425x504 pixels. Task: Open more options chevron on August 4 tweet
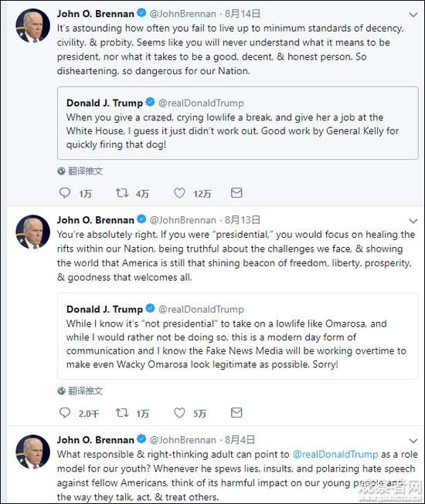[413, 441]
